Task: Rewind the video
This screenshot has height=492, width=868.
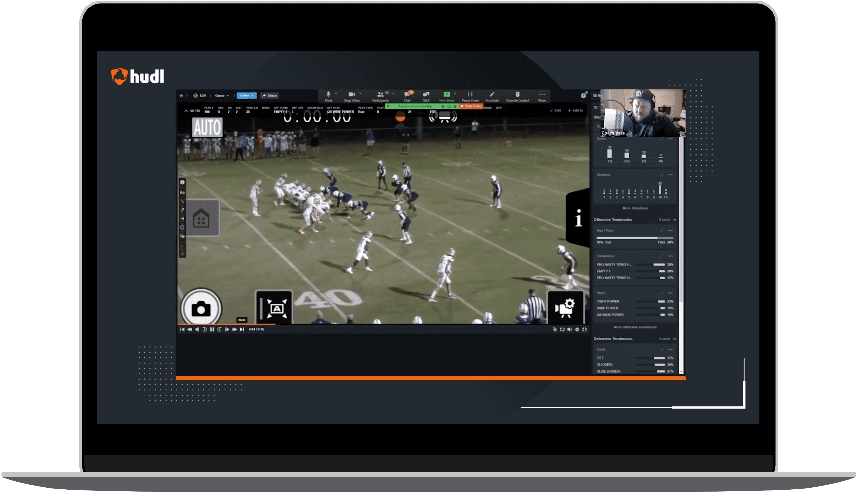Action: tap(190, 330)
